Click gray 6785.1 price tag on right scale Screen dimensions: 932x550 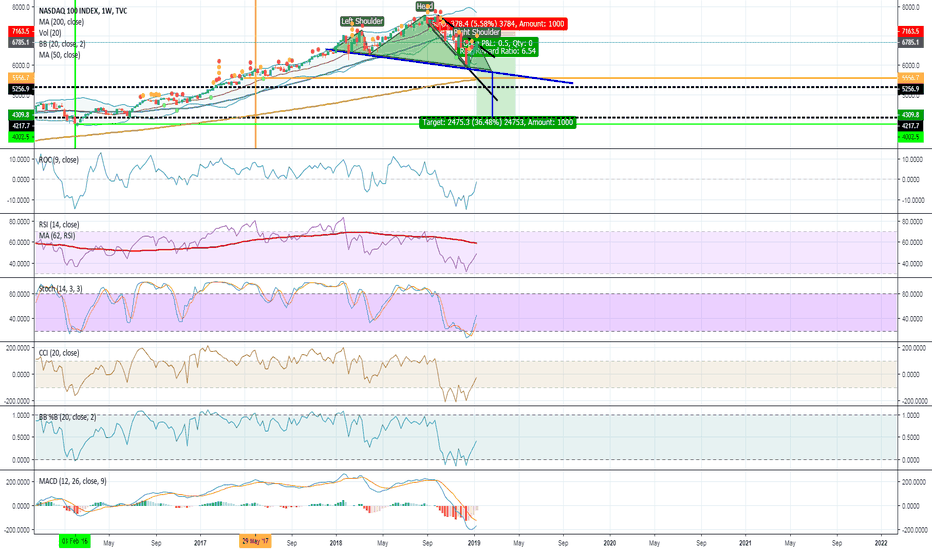point(910,42)
